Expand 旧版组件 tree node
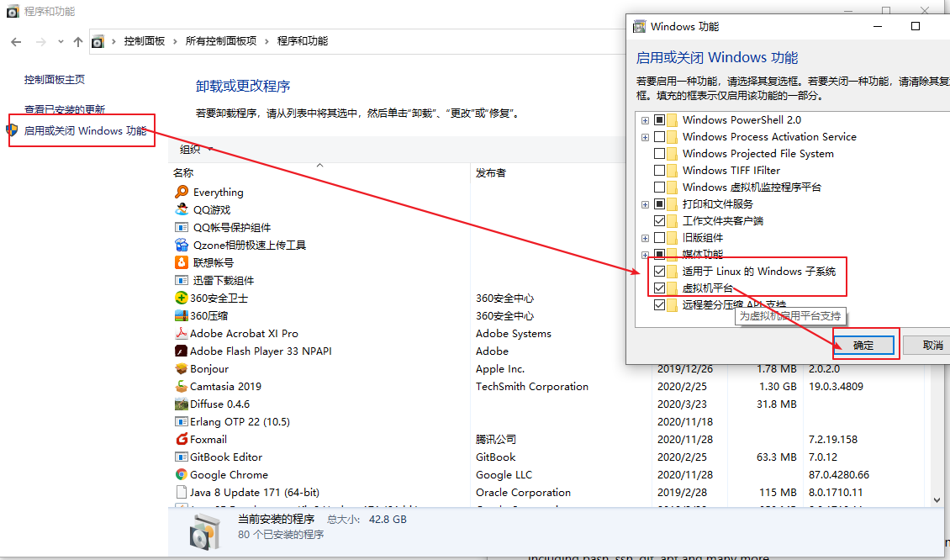The width and height of the screenshot is (950, 560). pos(646,238)
